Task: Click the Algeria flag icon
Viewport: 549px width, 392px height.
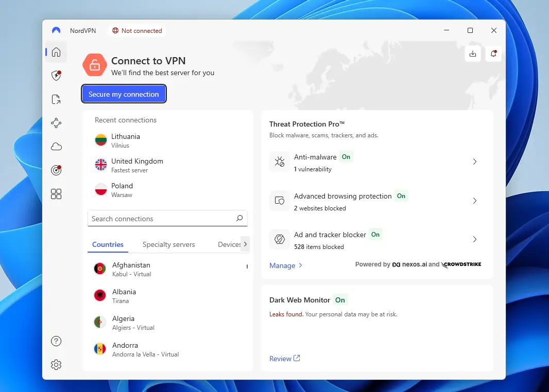Action: coord(100,322)
